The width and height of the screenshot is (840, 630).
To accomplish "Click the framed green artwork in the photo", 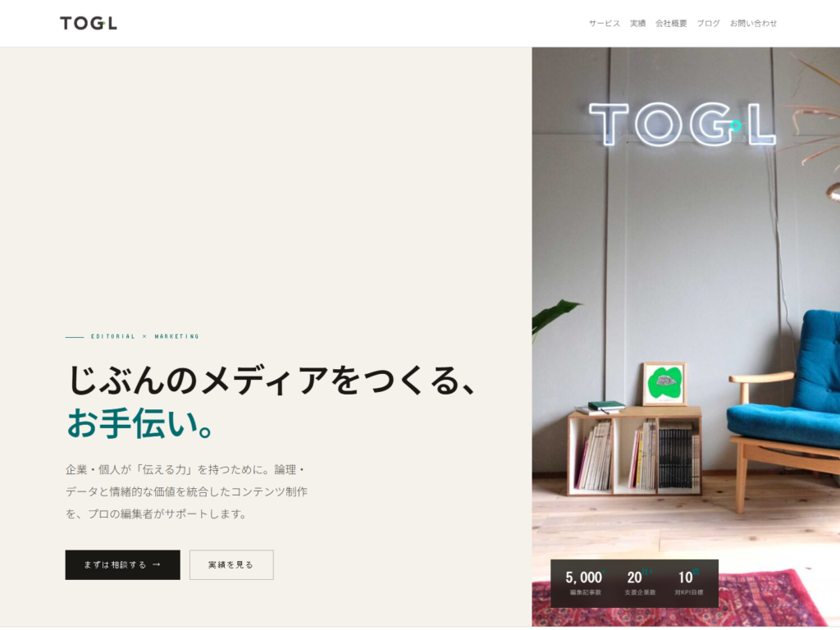I will (x=664, y=384).
